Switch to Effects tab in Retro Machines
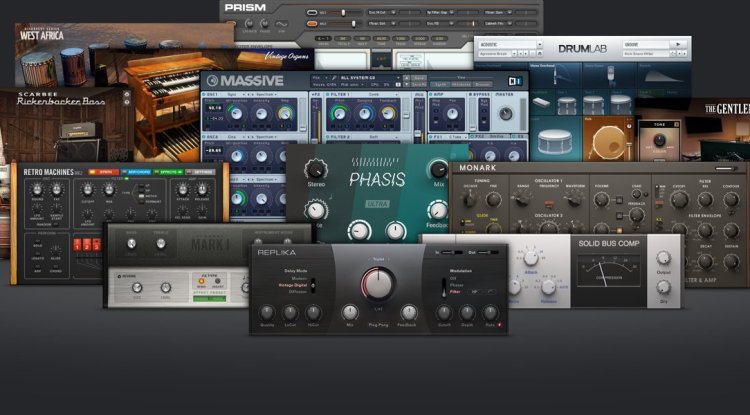This screenshot has height=415, width=750. [x=168, y=172]
